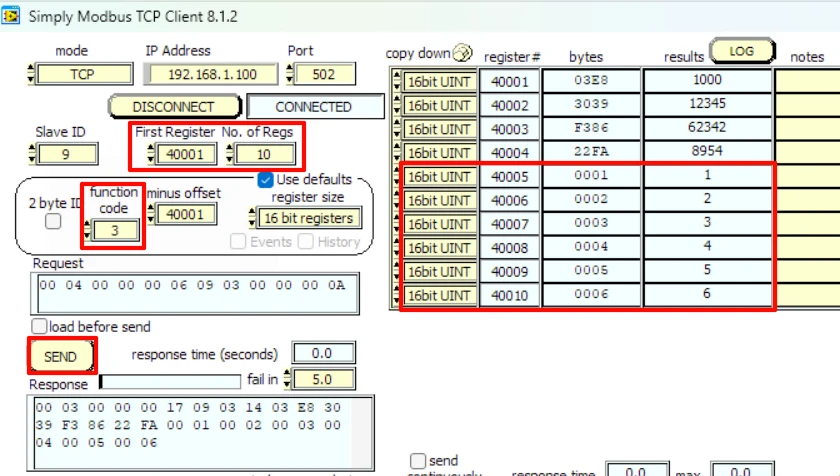Screen dimensions: 840x476
Task: Click the minus offset field 40001
Action: [185, 214]
